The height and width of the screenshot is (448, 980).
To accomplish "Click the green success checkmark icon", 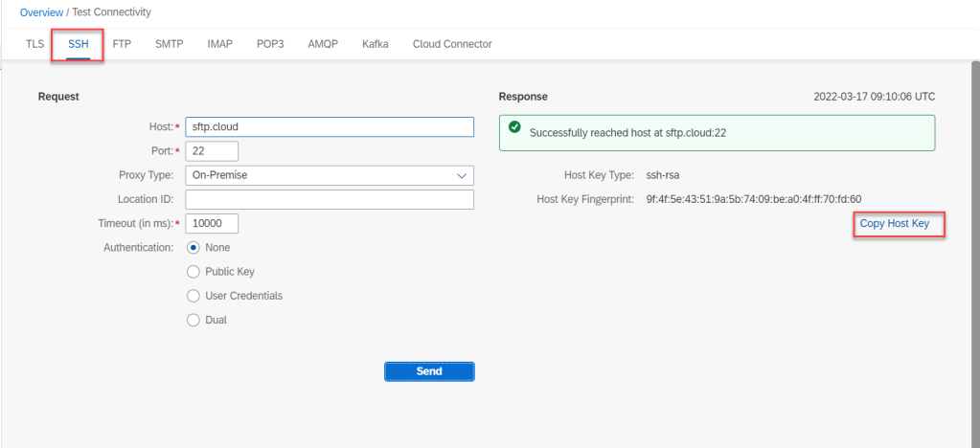I will [x=514, y=127].
